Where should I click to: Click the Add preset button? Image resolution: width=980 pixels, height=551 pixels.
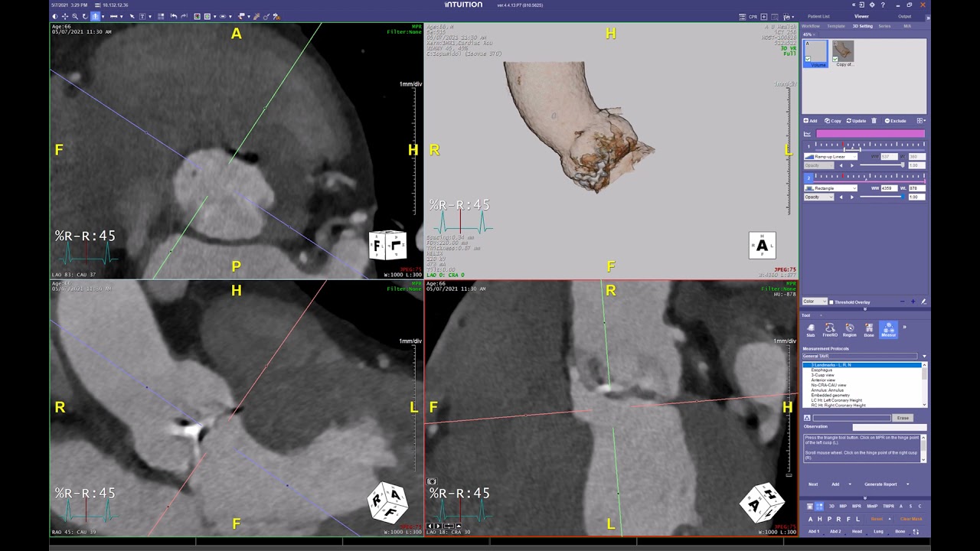tap(810, 121)
